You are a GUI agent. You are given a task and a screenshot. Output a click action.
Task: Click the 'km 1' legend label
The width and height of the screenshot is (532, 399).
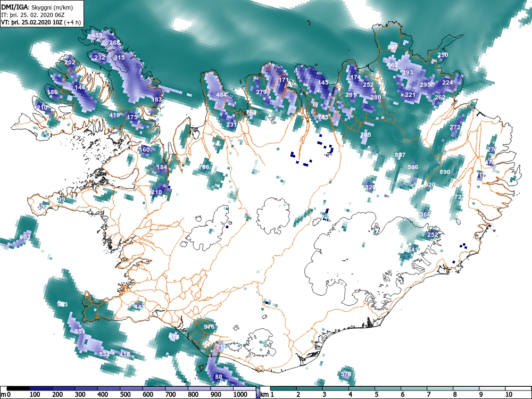267,394
